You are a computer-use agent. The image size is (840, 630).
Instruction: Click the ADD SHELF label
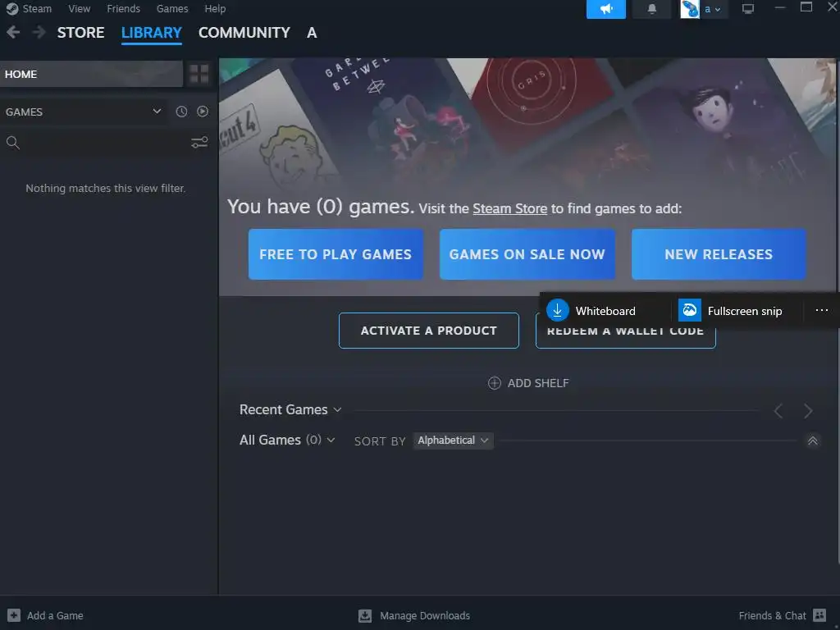pyautogui.click(x=538, y=383)
